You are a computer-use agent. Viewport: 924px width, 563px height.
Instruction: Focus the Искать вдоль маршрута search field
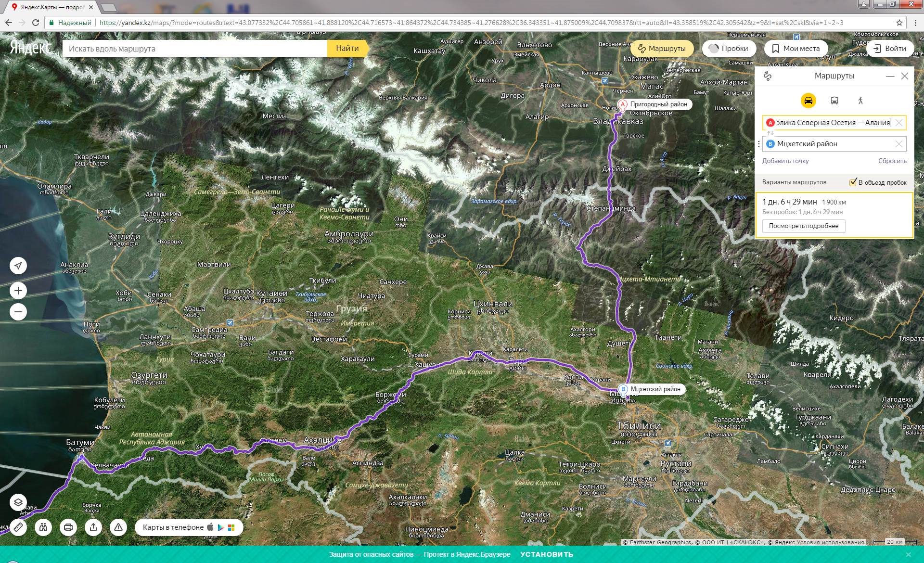click(195, 49)
